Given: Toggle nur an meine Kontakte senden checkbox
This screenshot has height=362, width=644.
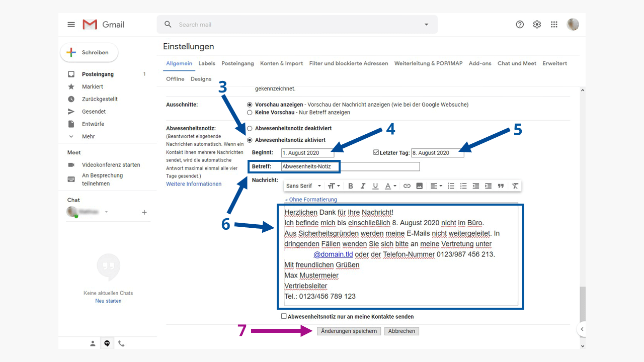Looking at the screenshot, I should (x=284, y=316).
